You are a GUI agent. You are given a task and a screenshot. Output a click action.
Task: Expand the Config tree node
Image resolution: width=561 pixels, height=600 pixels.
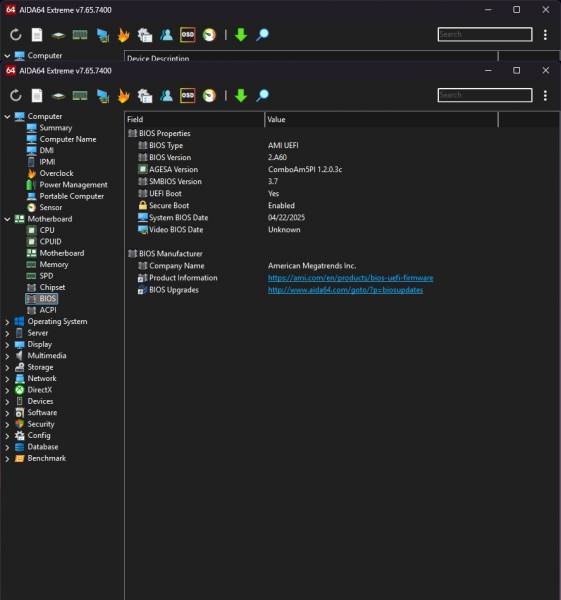[x=7, y=436]
